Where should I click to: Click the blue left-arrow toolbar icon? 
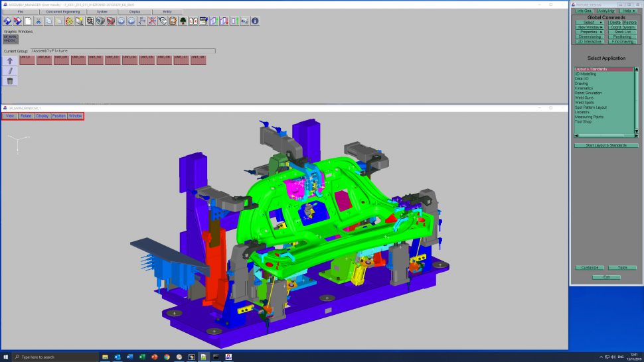point(131,21)
